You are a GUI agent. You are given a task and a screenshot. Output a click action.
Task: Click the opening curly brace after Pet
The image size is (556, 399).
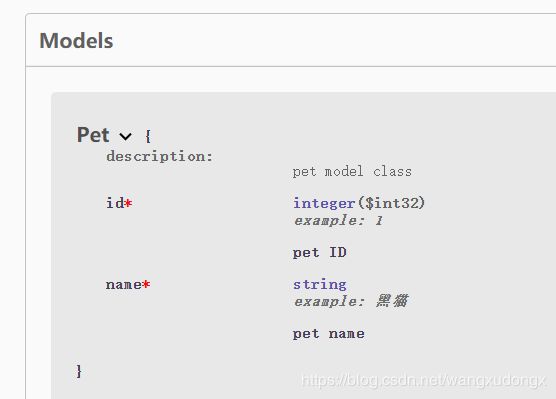[x=148, y=136]
